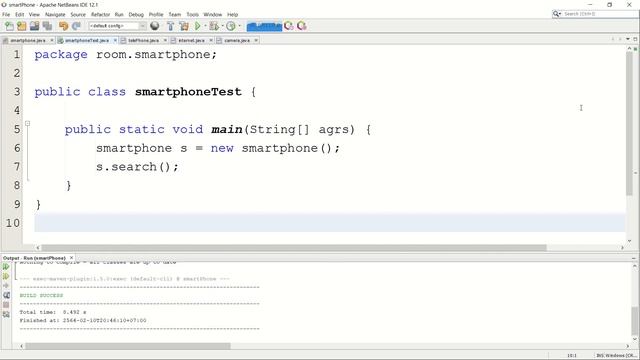The height and width of the screenshot is (360, 640).
Task: Click the BUILD SUCCESS text in output
Action: 41,296
